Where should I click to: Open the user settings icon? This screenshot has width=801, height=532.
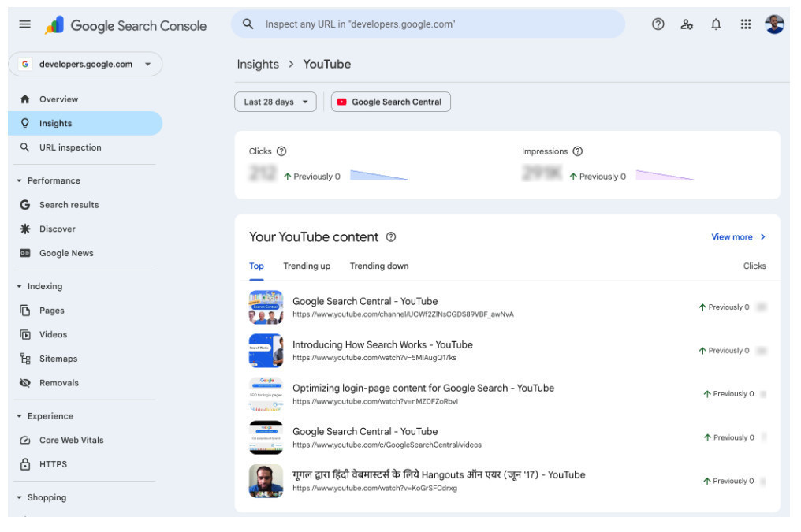tap(687, 24)
